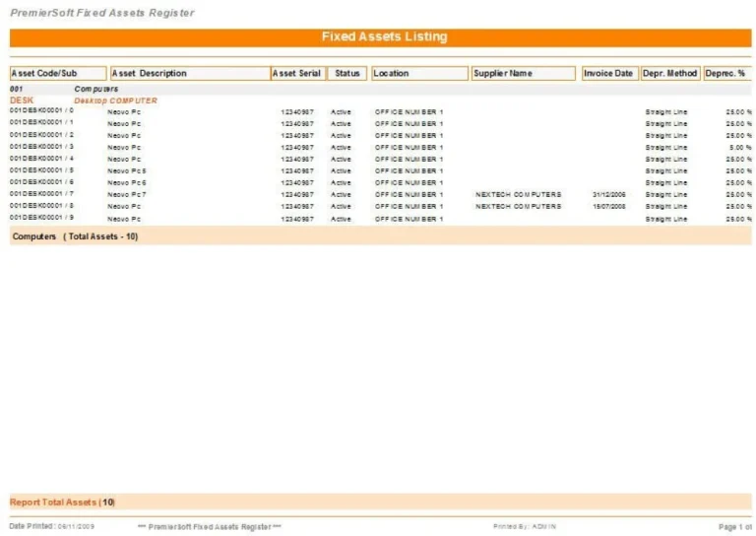Click the Neovo Pc 7 description

point(127,194)
